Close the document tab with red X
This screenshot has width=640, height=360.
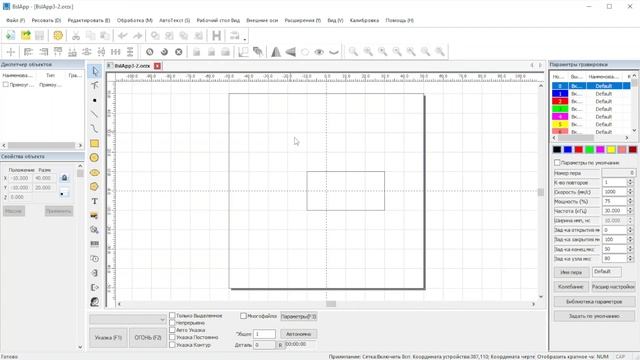[157, 66]
